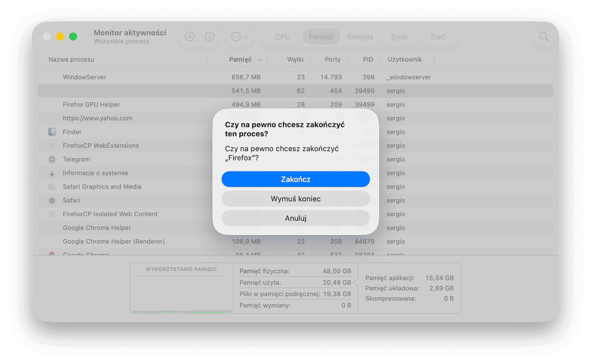Click the Safari Graphics and Media icon
The image size is (591, 364).
(x=52, y=187)
